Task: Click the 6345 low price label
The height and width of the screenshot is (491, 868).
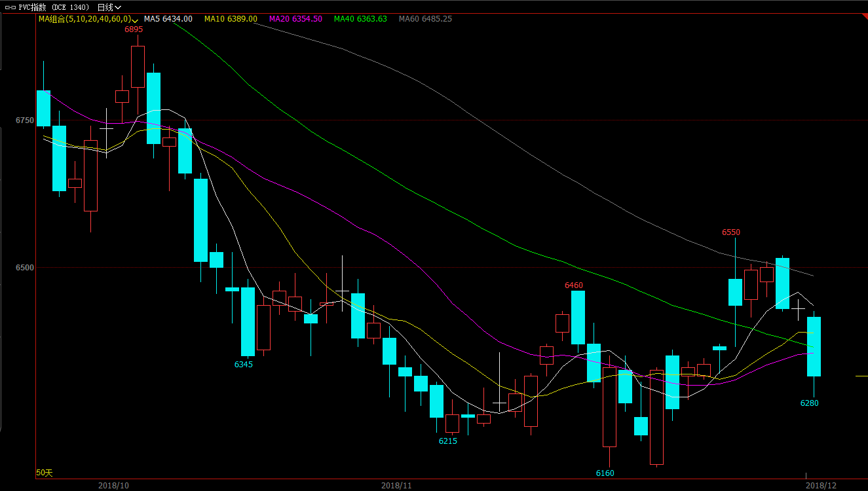Action: [x=244, y=364]
